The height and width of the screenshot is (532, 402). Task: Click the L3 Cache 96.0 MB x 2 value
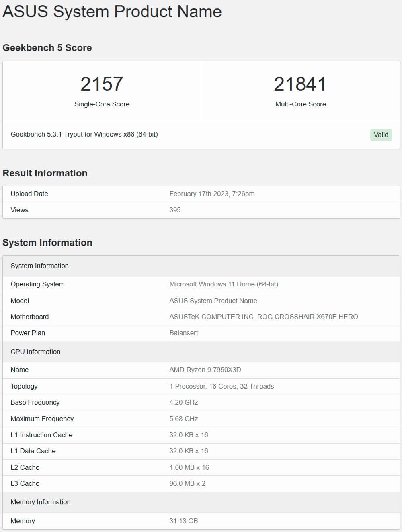(187, 484)
